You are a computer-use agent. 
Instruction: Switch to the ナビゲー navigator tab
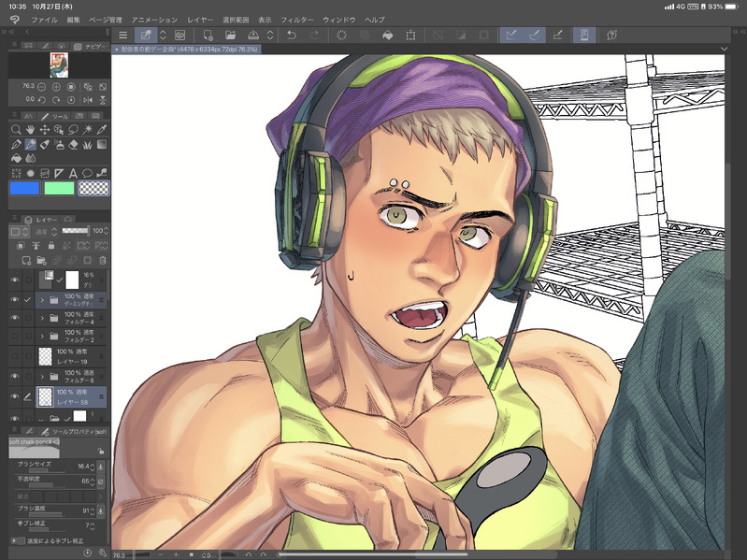(x=91, y=46)
